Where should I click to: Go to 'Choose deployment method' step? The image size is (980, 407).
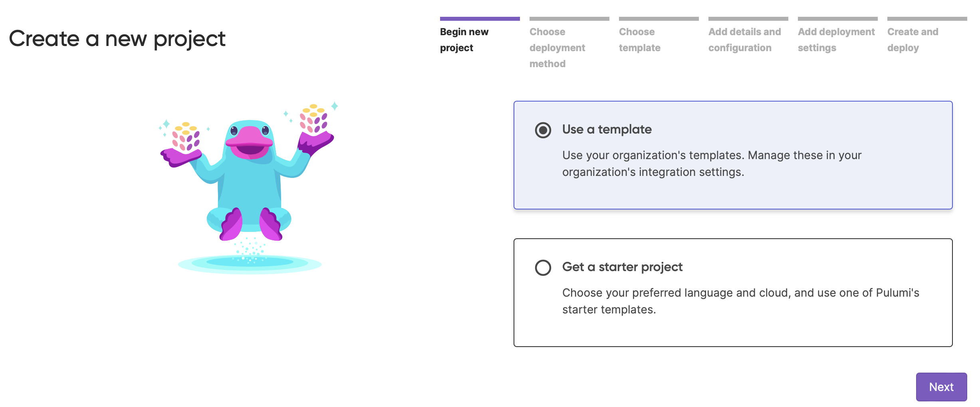557,48
